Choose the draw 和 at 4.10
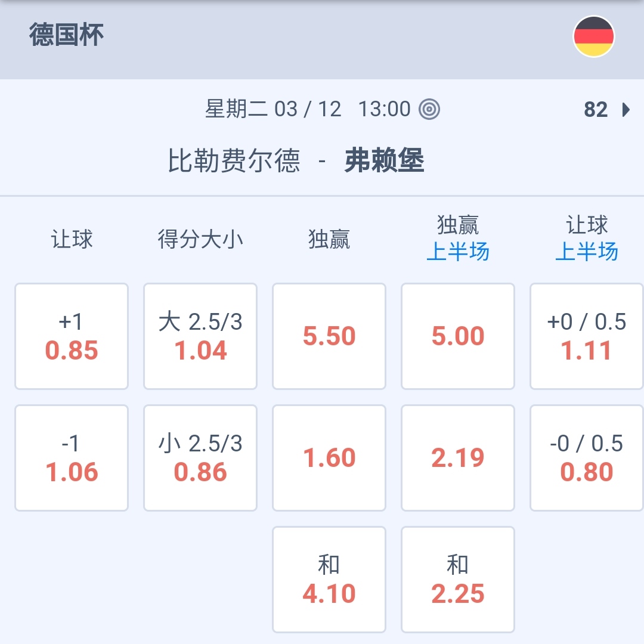Viewport: 644px width, 644px height. [x=329, y=580]
